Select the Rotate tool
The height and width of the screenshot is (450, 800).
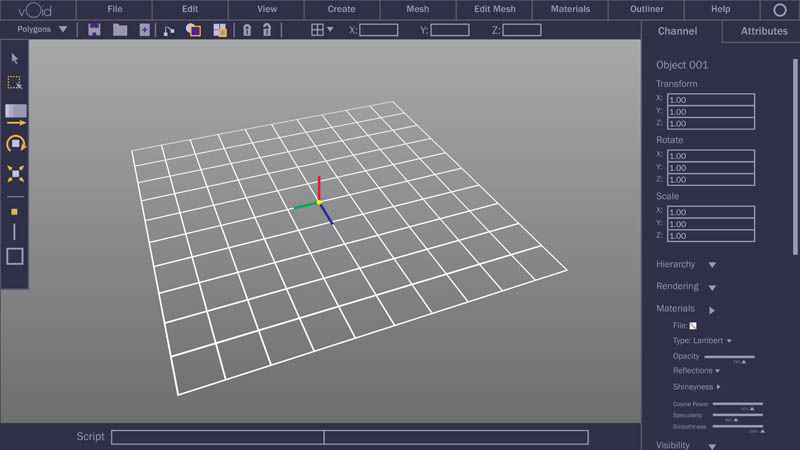pyautogui.click(x=15, y=145)
